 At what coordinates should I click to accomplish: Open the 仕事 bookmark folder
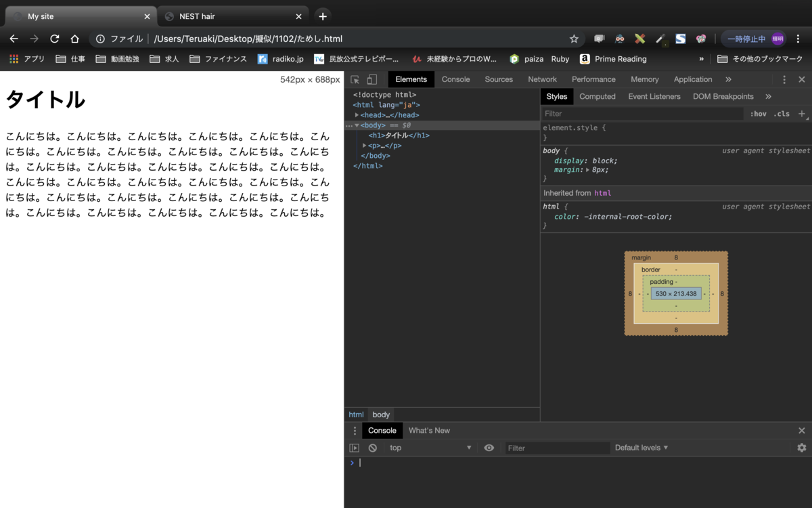pyautogui.click(x=70, y=59)
